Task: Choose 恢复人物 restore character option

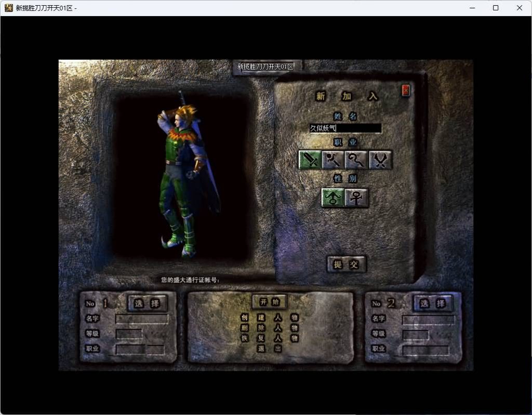Action: tap(269, 338)
